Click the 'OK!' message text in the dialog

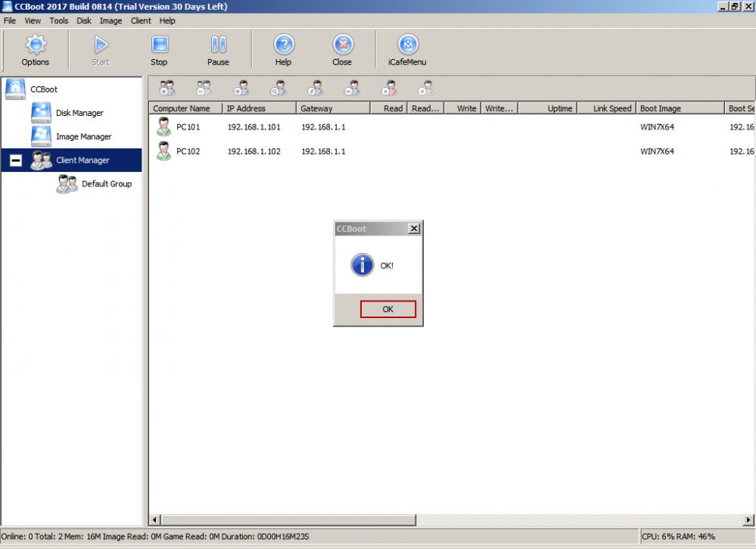[387, 266]
